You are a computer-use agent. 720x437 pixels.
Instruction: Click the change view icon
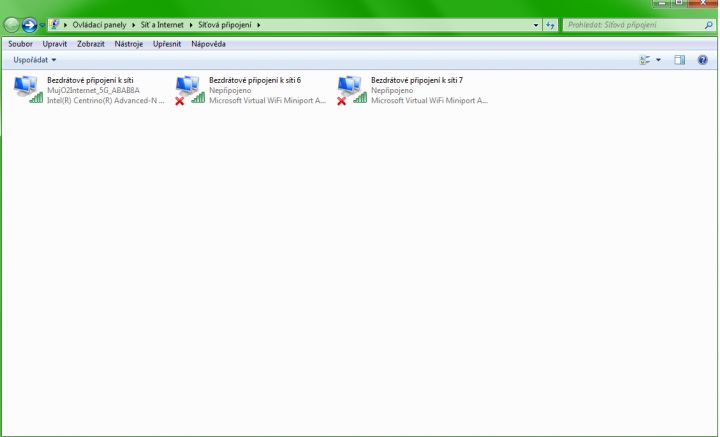tap(645, 60)
